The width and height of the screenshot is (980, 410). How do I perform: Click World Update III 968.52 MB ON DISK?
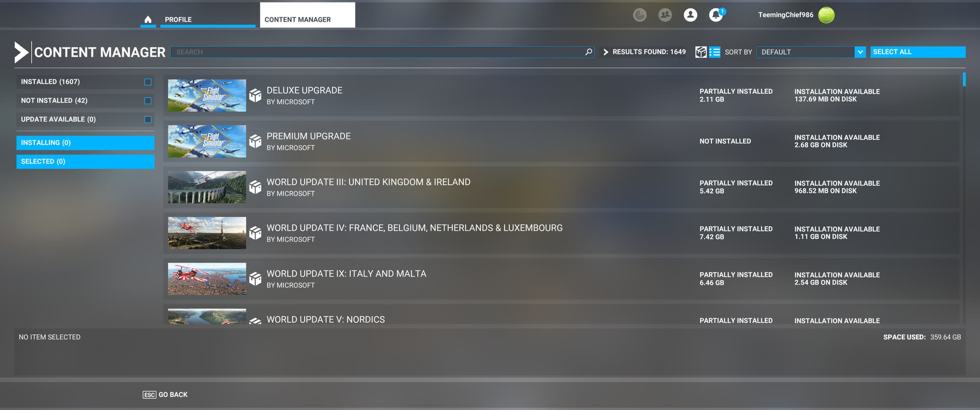pos(825,191)
